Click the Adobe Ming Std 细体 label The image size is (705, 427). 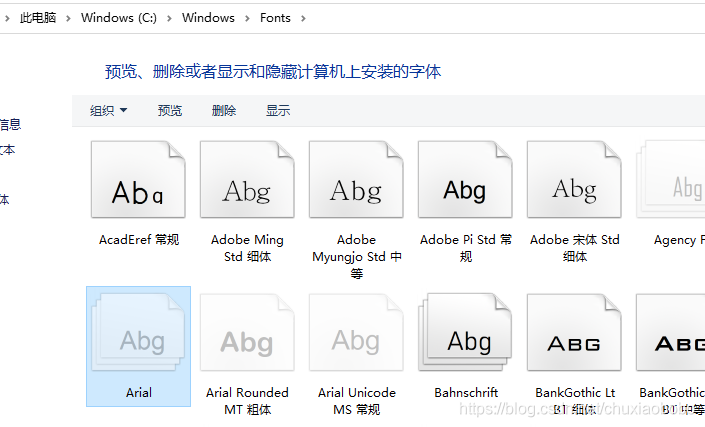[247, 248]
